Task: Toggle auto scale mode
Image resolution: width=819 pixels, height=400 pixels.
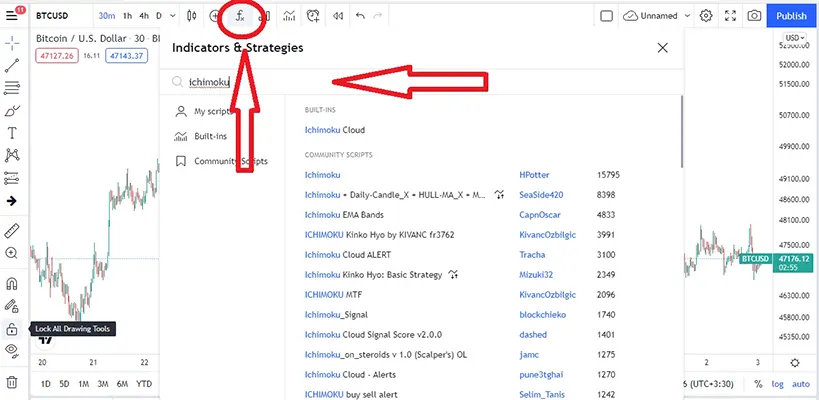Action: pyautogui.click(x=800, y=384)
